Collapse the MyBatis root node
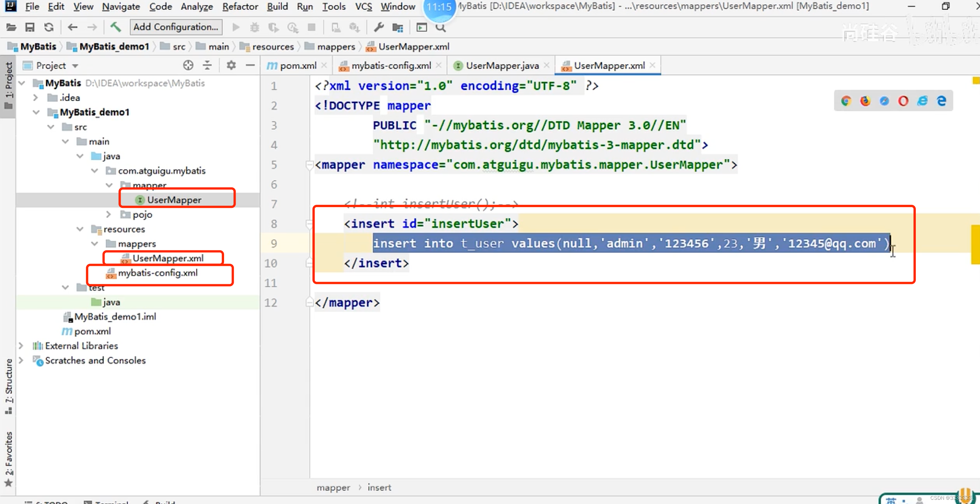The image size is (980, 504). click(x=22, y=83)
